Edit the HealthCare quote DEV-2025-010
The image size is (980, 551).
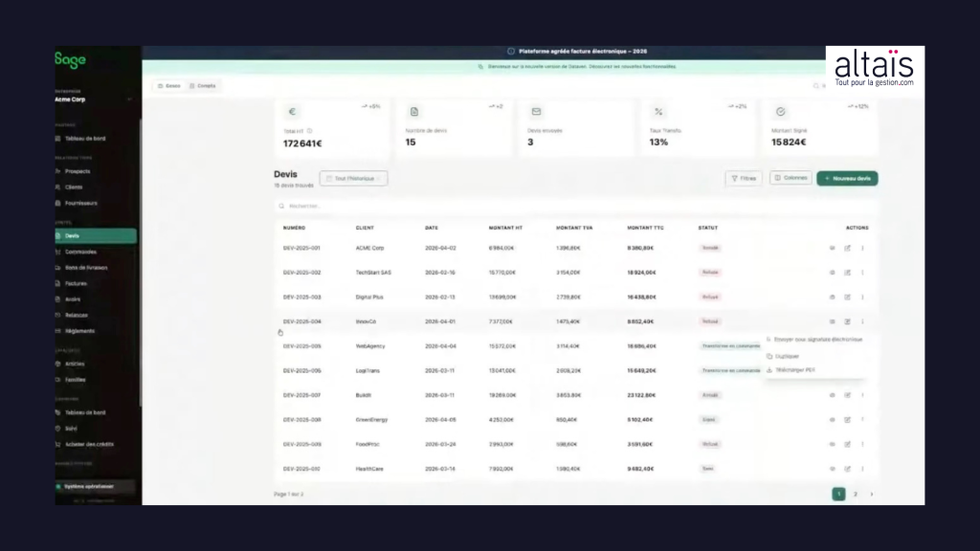(x=848, y=469)
